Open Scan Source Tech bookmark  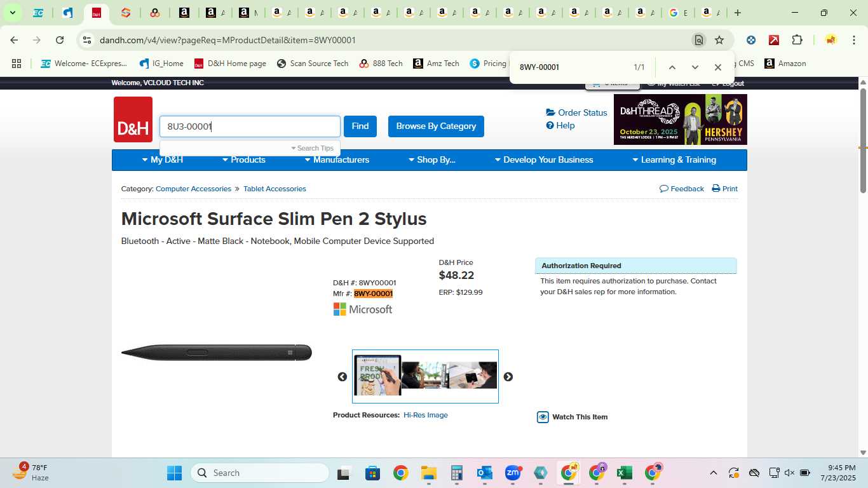313,64
